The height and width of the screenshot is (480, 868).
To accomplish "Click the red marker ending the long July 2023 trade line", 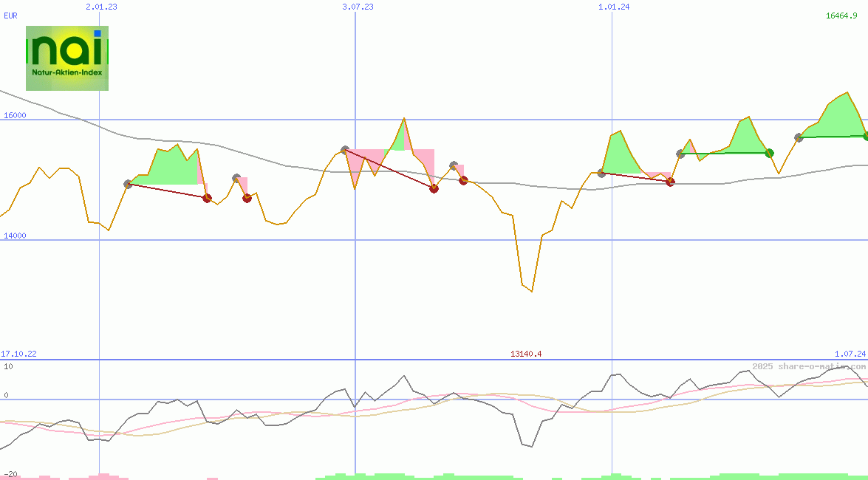I will pos(434,188).
